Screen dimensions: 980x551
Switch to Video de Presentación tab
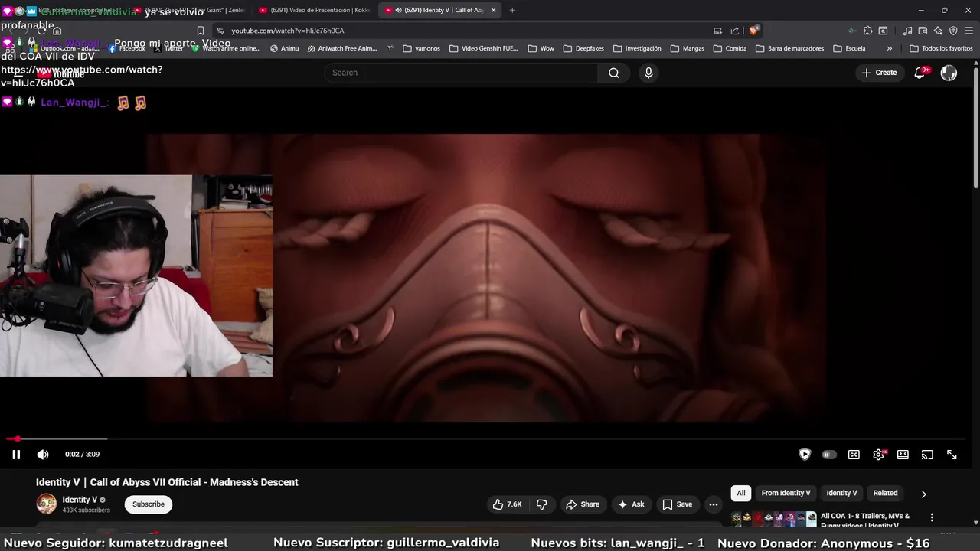(315, 10)
